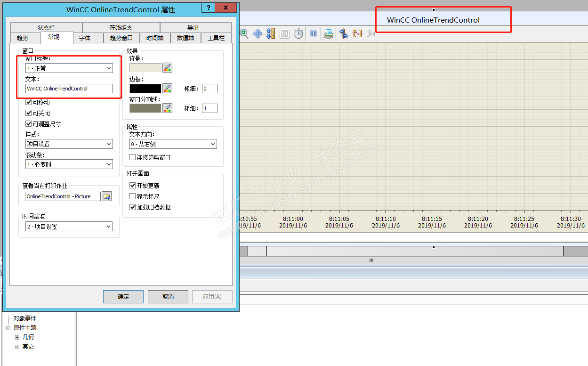Collapse the 属性主题 tree node

click(x=8, y=328)
